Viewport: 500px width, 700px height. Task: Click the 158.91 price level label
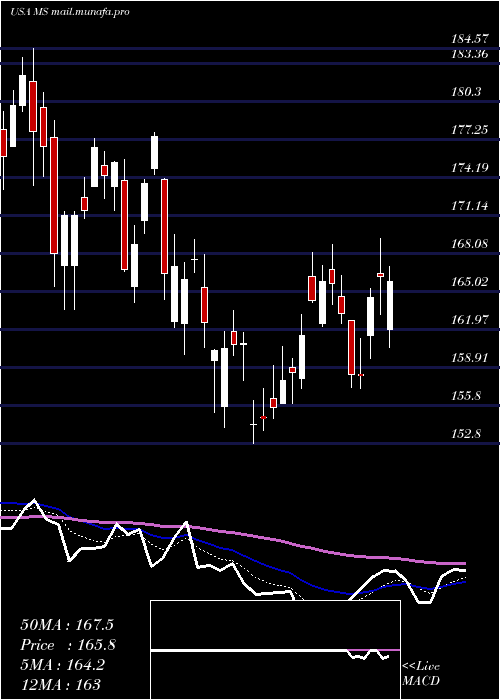469,358
